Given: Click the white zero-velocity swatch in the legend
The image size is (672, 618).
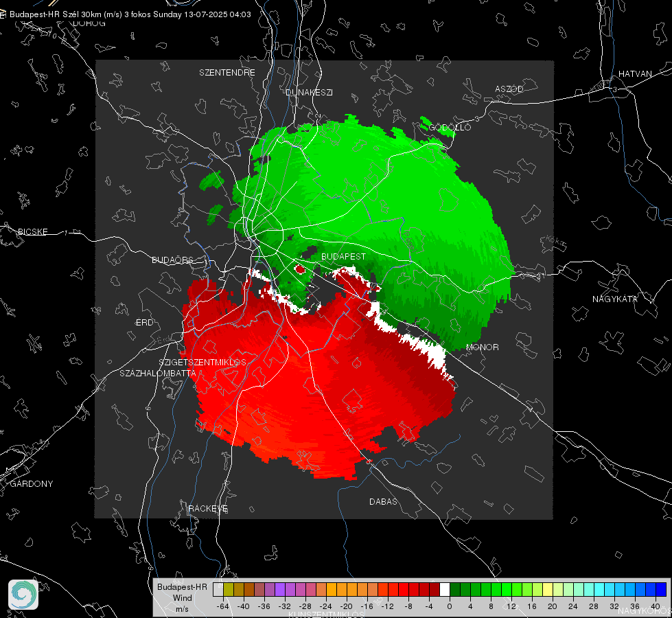Looking at the screenshot, I should (x=445, y=589).
